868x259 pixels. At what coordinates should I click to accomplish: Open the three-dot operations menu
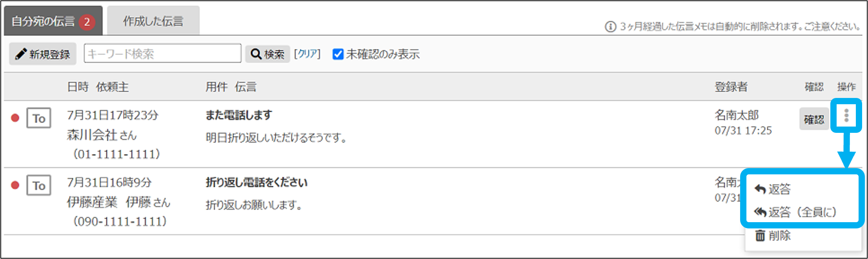846,116
